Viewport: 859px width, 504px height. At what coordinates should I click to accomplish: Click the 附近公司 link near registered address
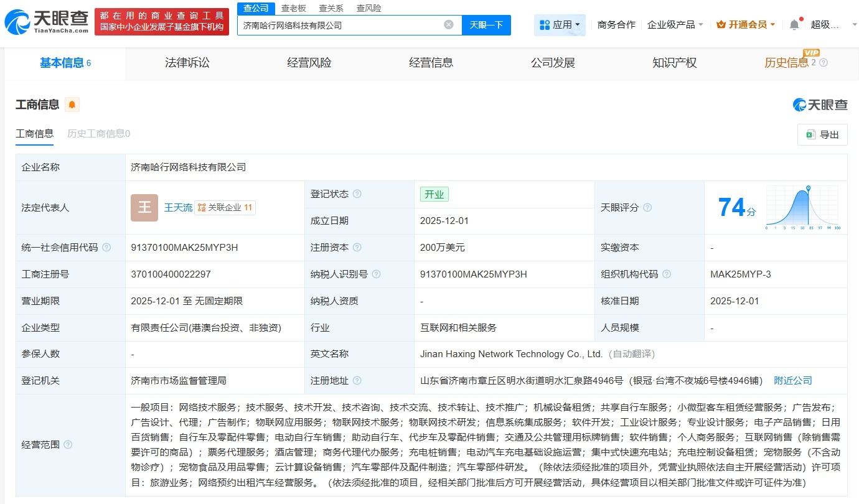(x=793, y=380)
